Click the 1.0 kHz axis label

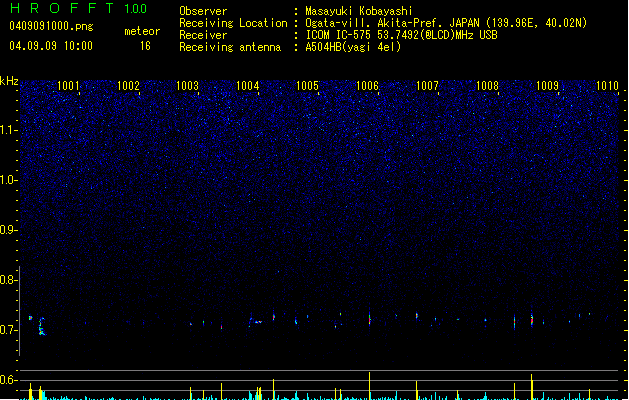point(8,180)
